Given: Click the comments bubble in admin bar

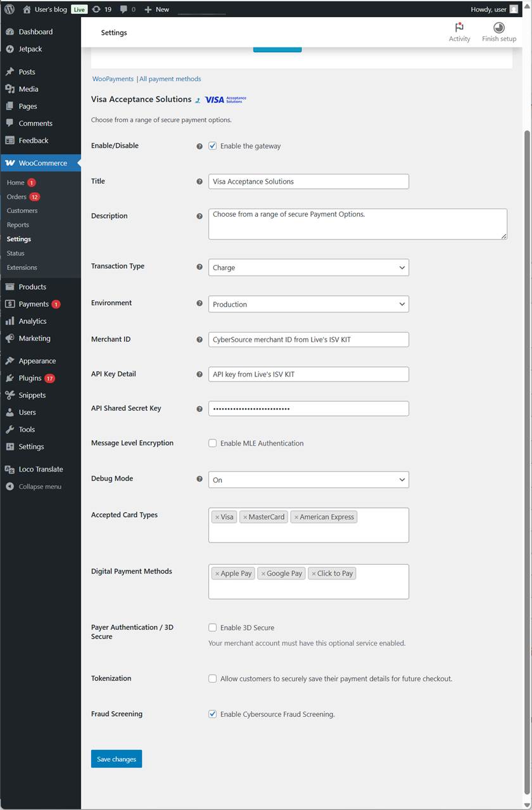Looking at the screenshot, I should 123,10.
